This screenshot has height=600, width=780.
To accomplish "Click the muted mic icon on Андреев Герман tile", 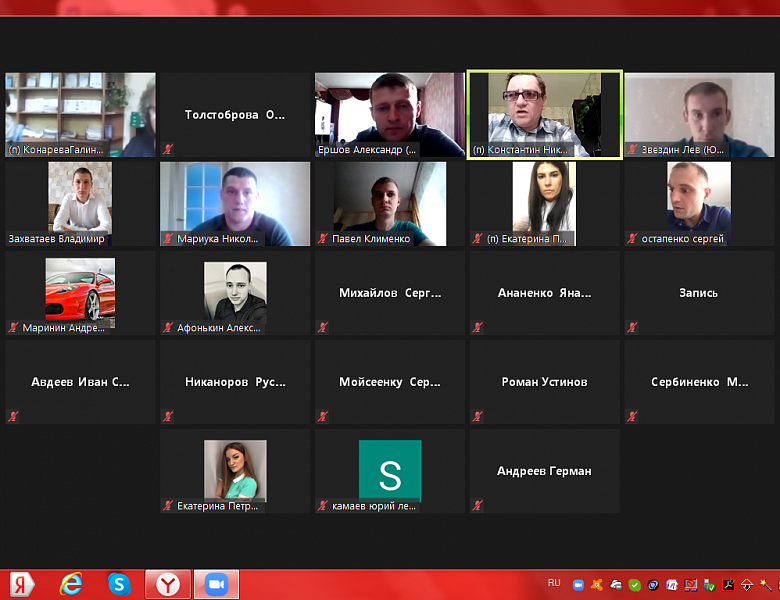I will pyautogui.click(x=478, y=505).
